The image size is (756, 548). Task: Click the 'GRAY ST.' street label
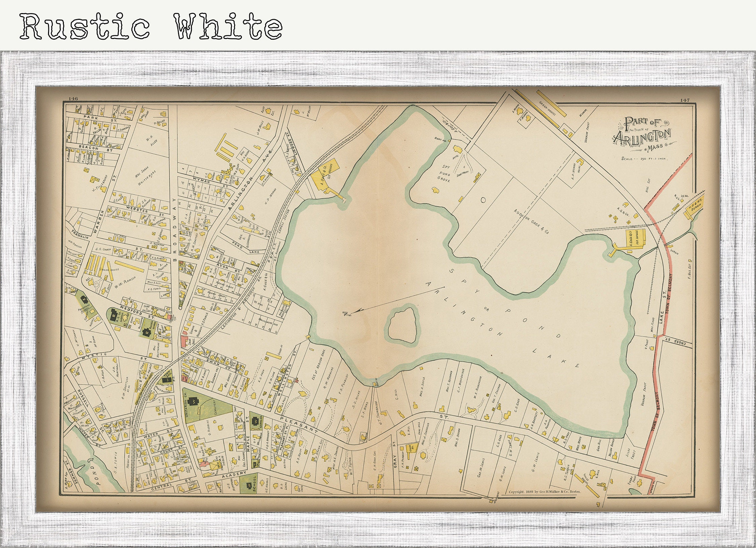click(x=395, y=455)
